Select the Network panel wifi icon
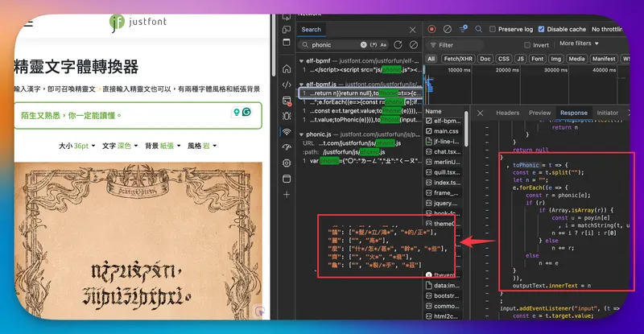Screen dimensions: 644x334 coord(287,132)
